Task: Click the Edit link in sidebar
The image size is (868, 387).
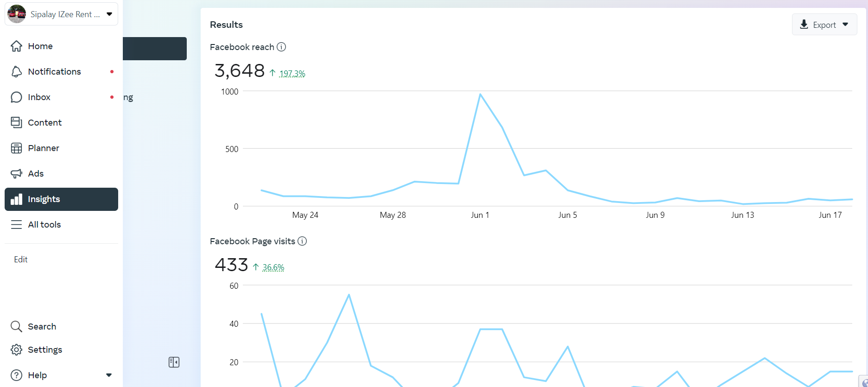Action: tap(21, 260)
